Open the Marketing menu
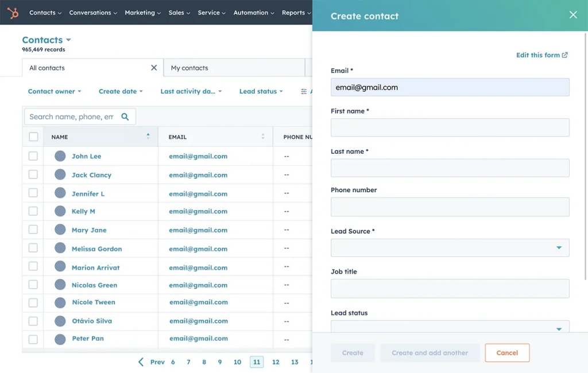The width and height of the screenshot is (588, 373). click(x=142, y=13)
